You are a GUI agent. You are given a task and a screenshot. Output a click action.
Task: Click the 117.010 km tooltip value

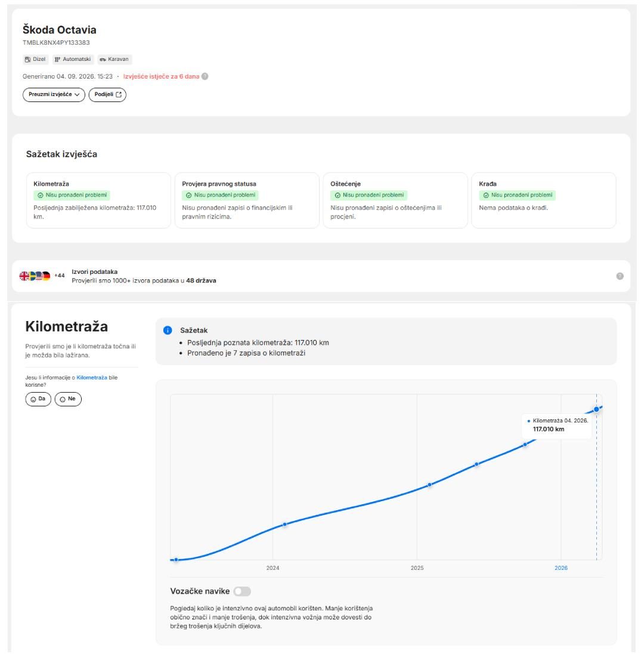(x=549, y=429)
